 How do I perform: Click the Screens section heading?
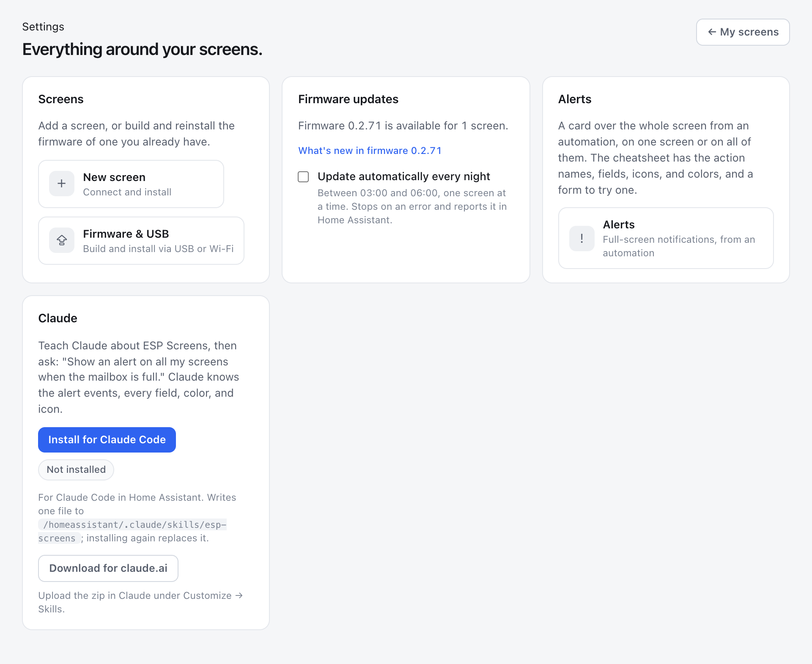(x=61, y=99)
